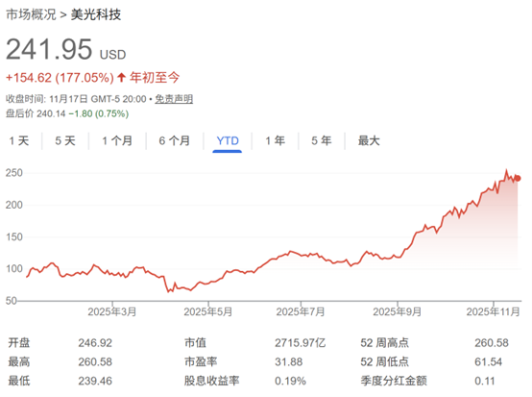The width and height of the screenshot is (532, 397).
Task: Click the 2025年5月 axis label
Action: click(x=208, y=311)
